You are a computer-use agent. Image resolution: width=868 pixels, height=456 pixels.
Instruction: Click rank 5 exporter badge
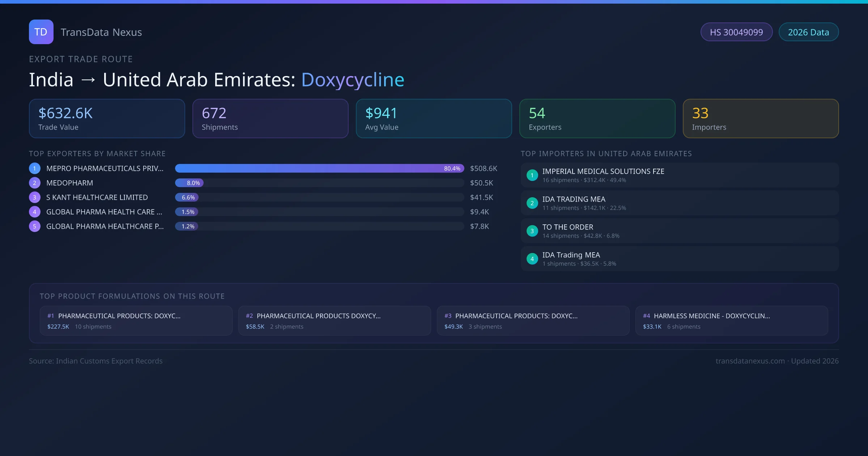(x=35, y=226)
